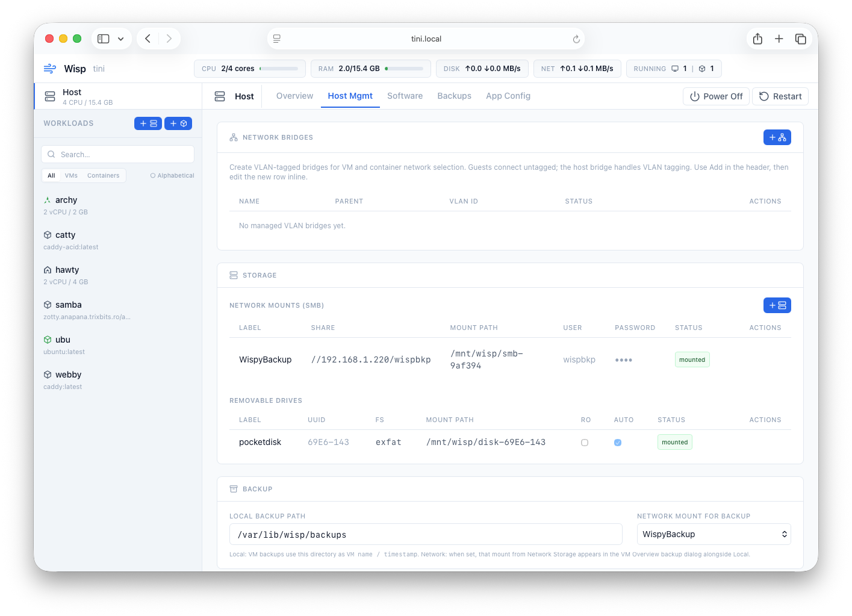Viewport: 852px width, 616px height.
Task: Toggle pocketdisk read-only RO checkbox
Action: [585, 443]
